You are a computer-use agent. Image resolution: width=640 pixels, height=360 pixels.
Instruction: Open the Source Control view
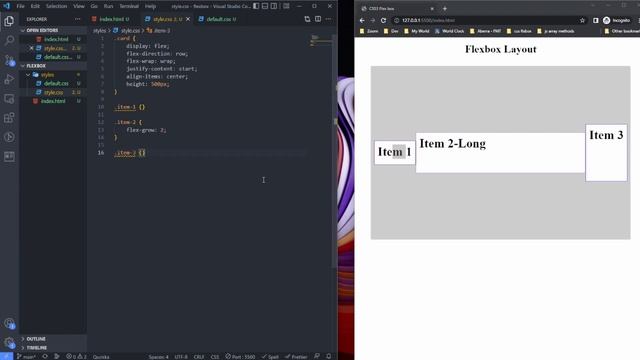coord(9,60)
